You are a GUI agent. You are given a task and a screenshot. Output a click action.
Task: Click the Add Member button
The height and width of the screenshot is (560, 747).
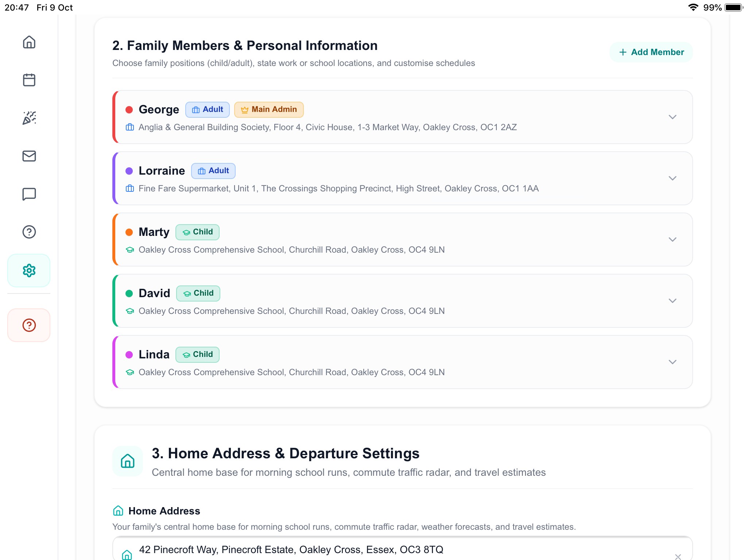pos(651,52)
